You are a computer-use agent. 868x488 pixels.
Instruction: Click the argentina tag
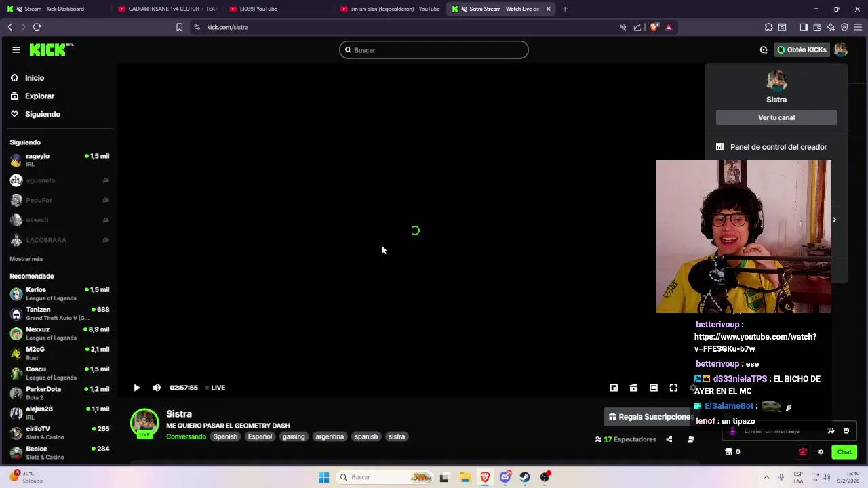[330, 436]
